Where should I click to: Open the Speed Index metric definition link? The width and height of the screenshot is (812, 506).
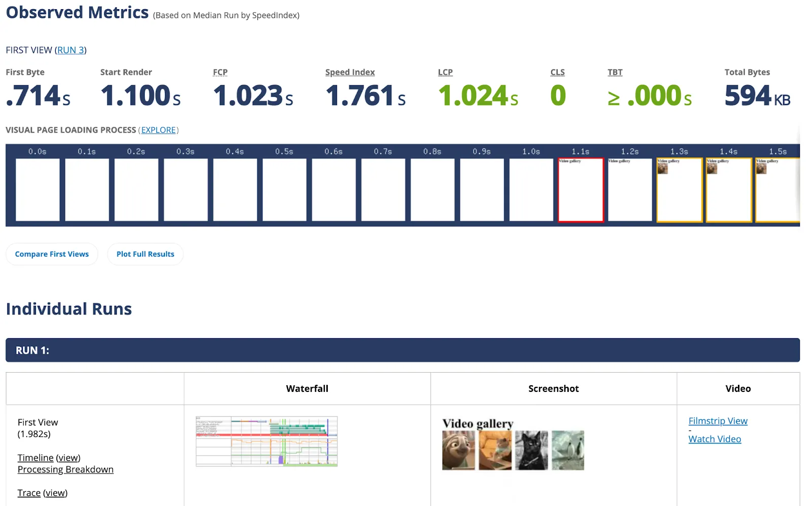pos(350,72)
